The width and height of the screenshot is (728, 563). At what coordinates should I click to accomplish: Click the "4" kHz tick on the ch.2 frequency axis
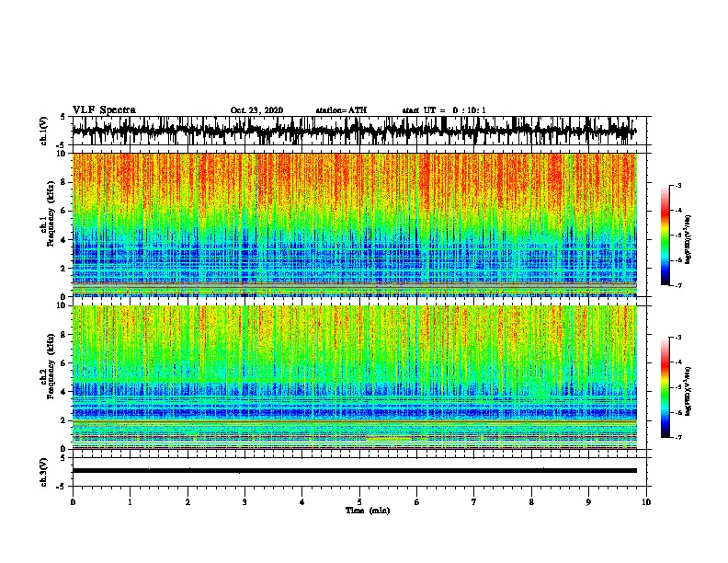point(63,392)
